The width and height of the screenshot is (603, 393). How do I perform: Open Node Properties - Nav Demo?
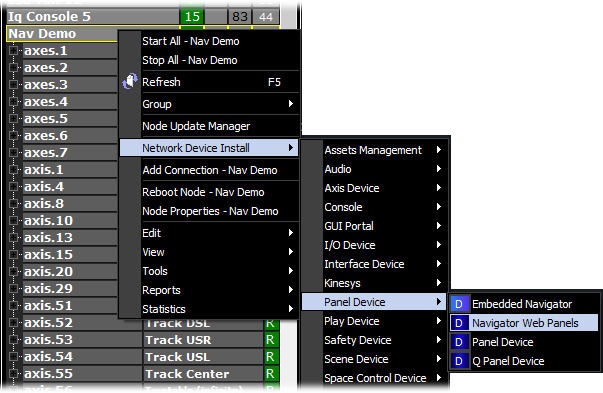(209, 211)
